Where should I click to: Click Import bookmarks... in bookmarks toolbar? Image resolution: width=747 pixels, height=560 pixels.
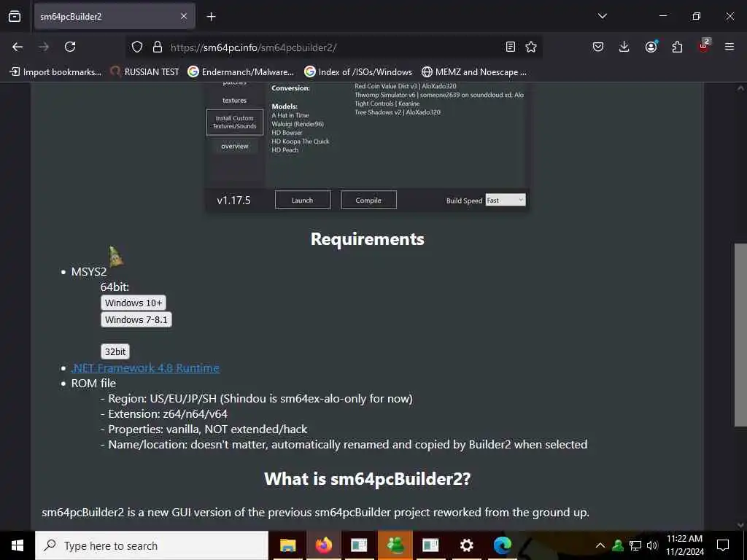click(55, 72)
